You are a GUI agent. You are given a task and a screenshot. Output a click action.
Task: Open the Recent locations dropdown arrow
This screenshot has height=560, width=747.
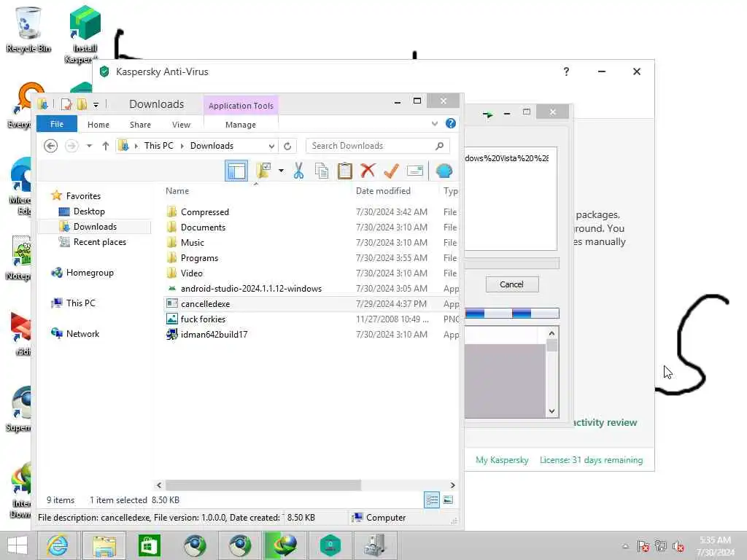pyautogui.click(x=89, y=146)
